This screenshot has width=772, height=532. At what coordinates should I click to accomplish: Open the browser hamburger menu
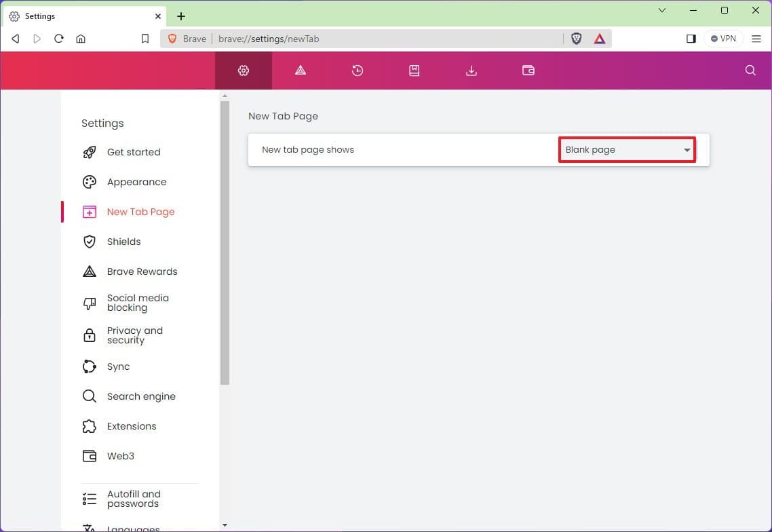(x=756, y=39)
